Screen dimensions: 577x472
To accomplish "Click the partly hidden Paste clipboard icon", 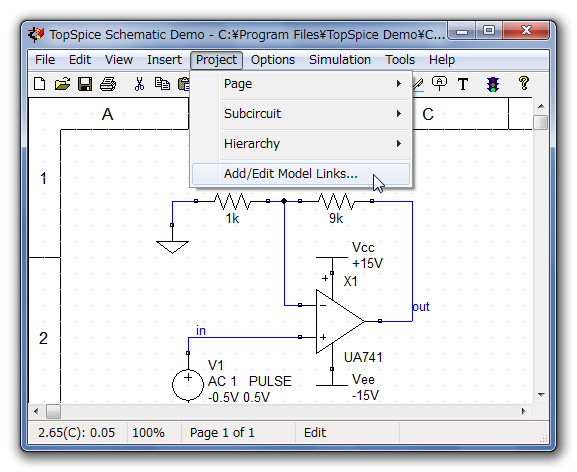I will click(x=184, y=84).
